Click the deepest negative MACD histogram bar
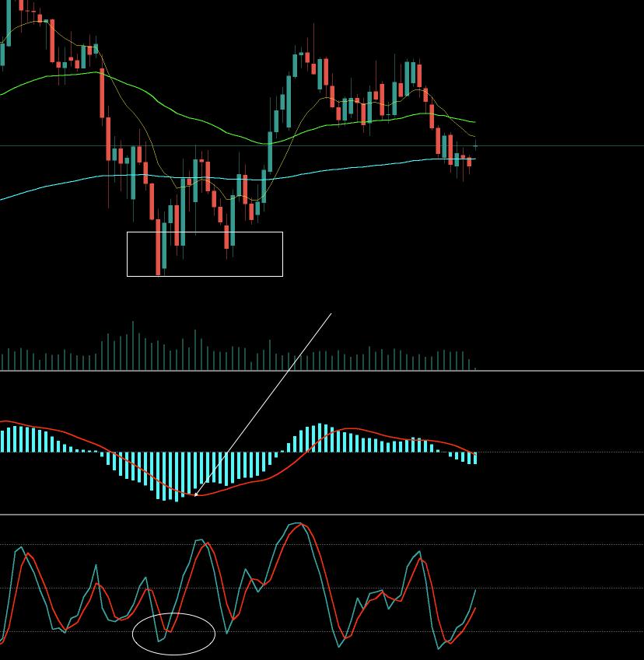Screen dimensions: 644x660 176,477
